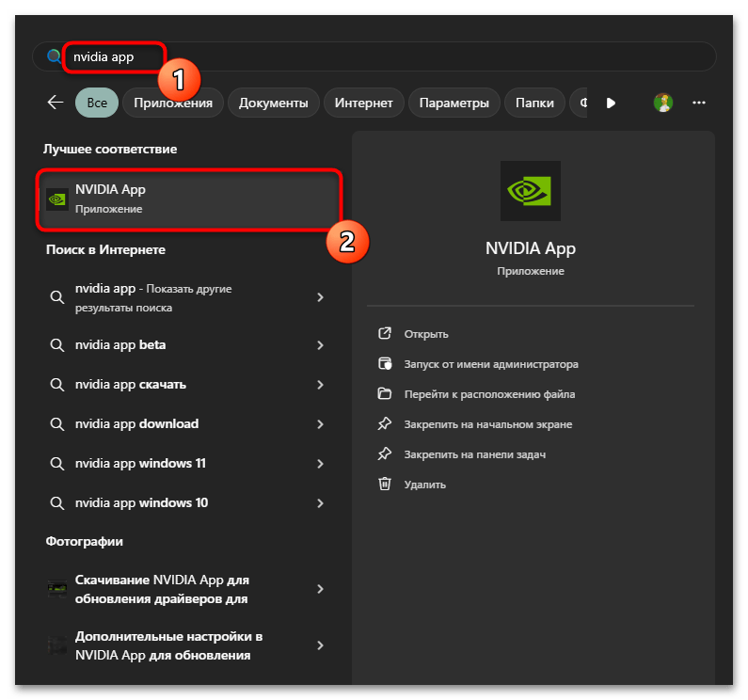This screenshot has width=748, height=700.
Task: Click search glass icon beside 'nvidia app windows 11'
Action: 57,464
